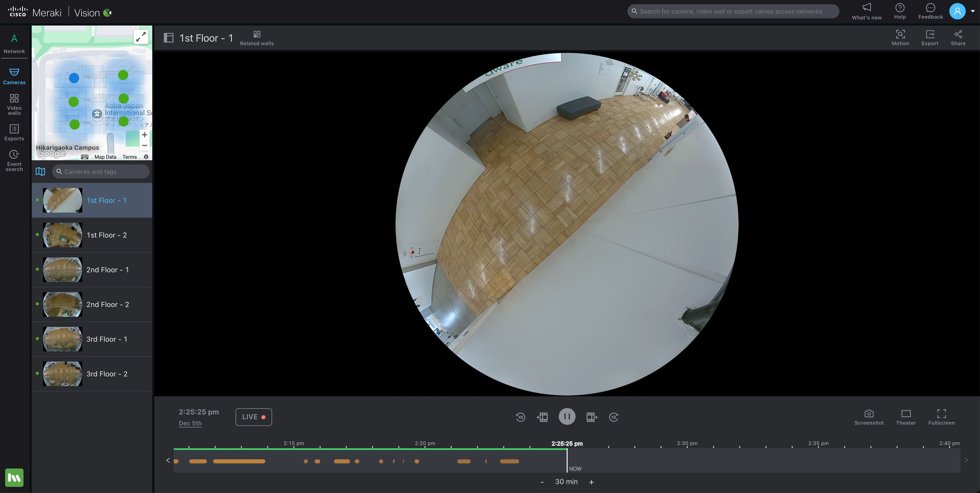
Task: Pause the video playback
Action: (x=566, y=417)
